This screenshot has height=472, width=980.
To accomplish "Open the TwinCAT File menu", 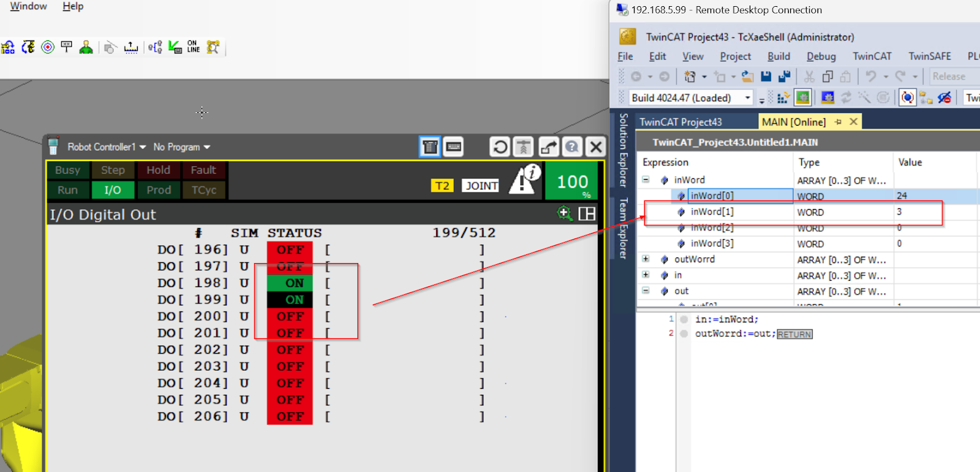I will 625,56.
